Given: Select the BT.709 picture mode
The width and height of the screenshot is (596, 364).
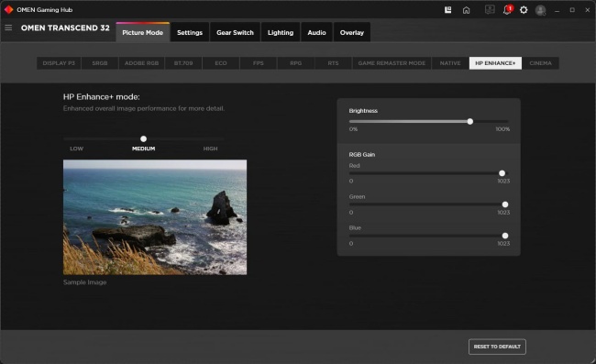Looking at the screenshot, I should coord(183,63).
